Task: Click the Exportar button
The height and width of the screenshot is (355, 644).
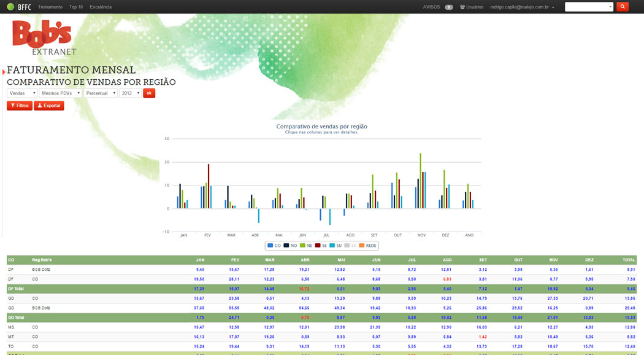Action: (x=49, y=106)
